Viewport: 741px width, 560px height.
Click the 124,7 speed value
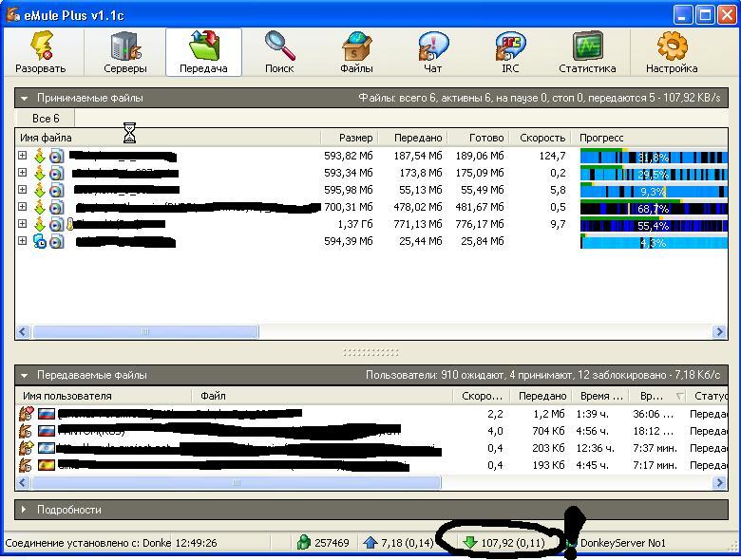coord(552,156)
